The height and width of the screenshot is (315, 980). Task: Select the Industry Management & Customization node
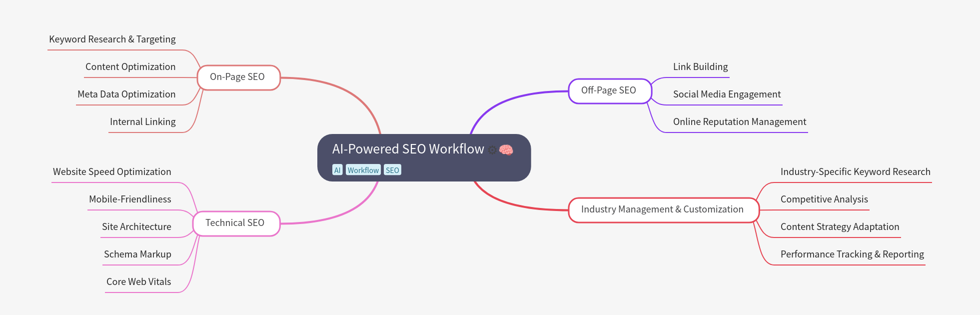tap(663, 209)
